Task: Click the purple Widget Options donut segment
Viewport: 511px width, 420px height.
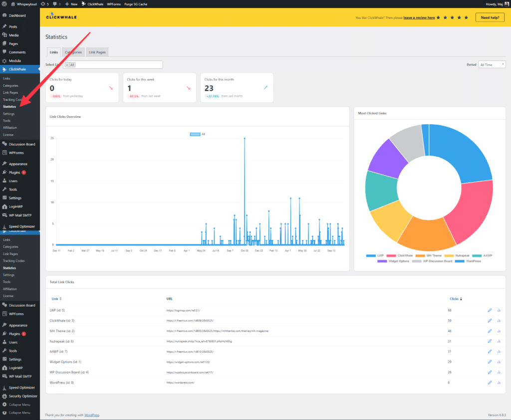Action: coord(388,160)
